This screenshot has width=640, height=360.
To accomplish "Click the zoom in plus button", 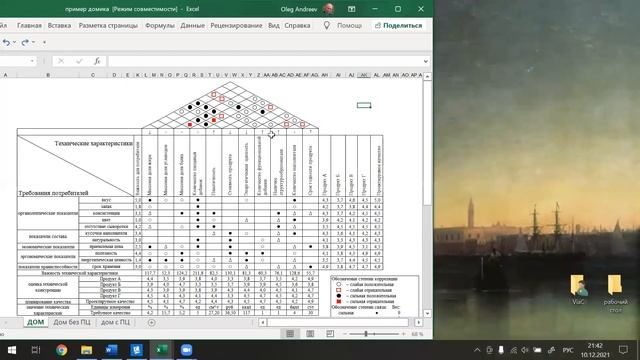I will pyautogui.click(x=403, y=334).
